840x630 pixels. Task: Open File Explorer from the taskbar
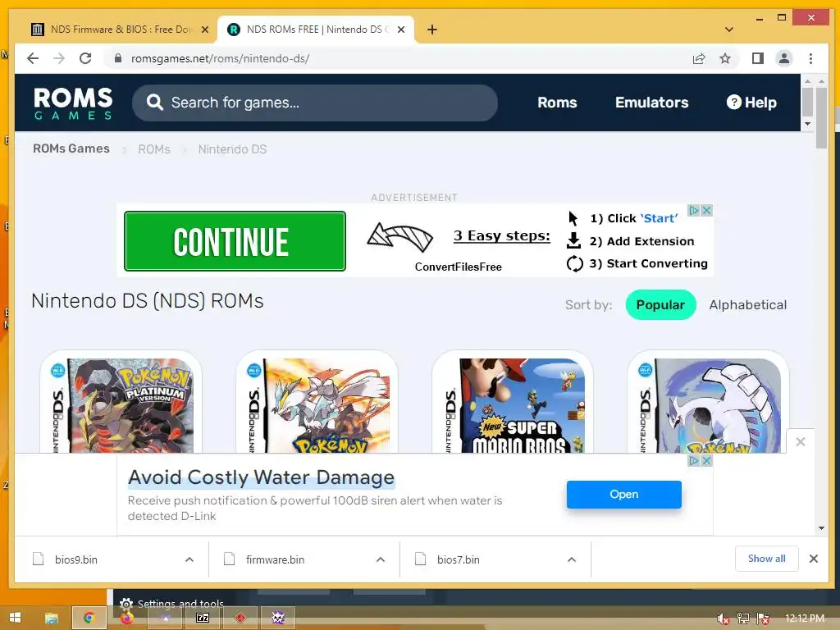point(52,619)
